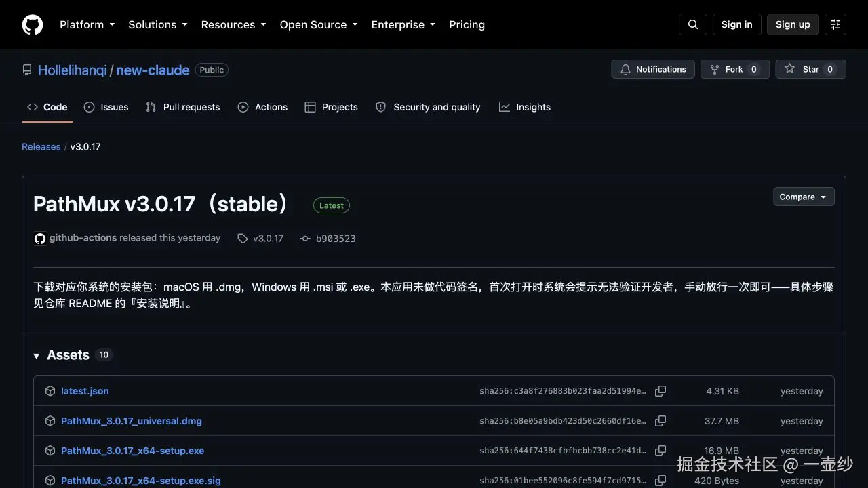Open the Insights tab

tap(525, 107)
